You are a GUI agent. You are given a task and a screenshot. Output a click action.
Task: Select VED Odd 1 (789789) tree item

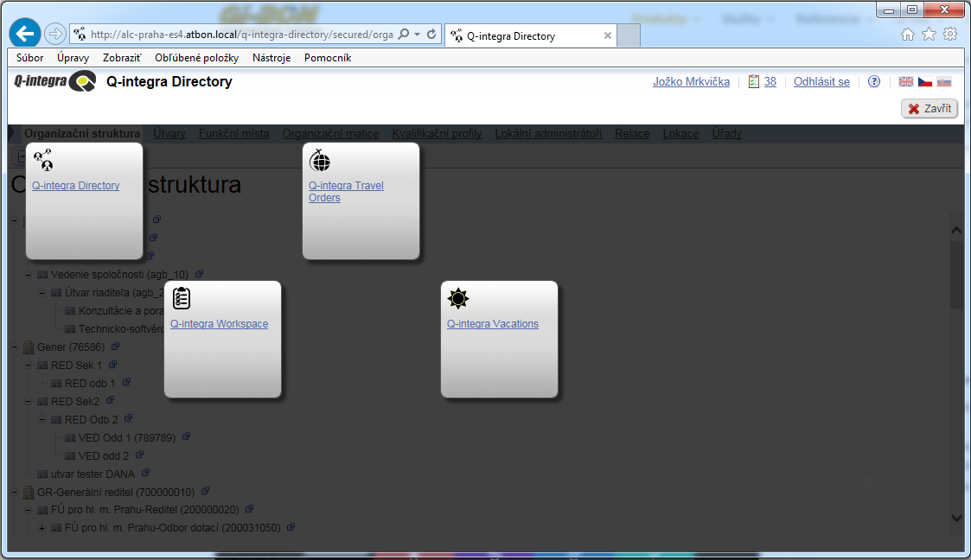coord(127,438)
